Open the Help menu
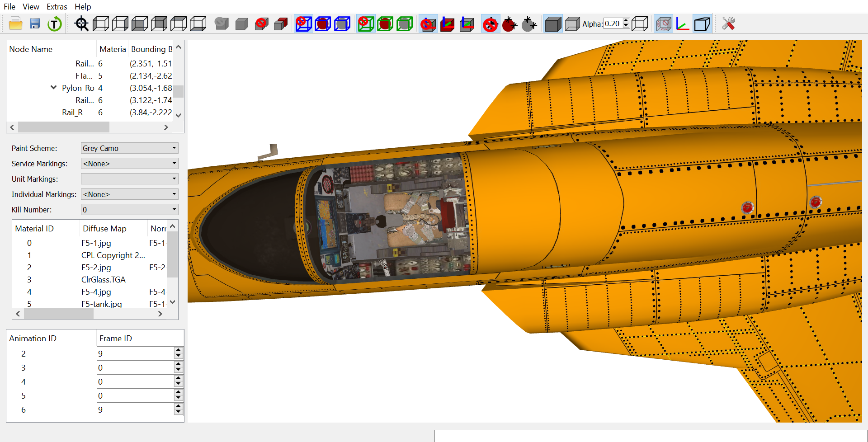868x442 pixels. [x=83, y=7]
